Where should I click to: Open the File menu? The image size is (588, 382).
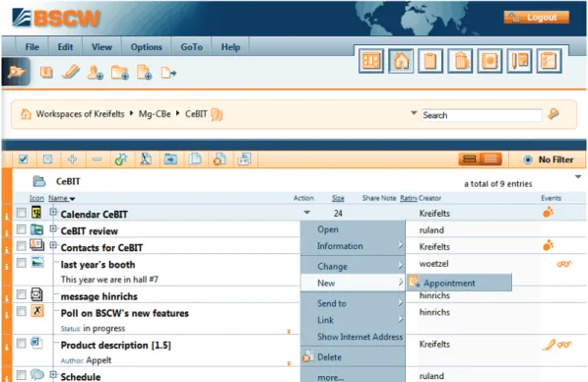(x=32, y=47)
